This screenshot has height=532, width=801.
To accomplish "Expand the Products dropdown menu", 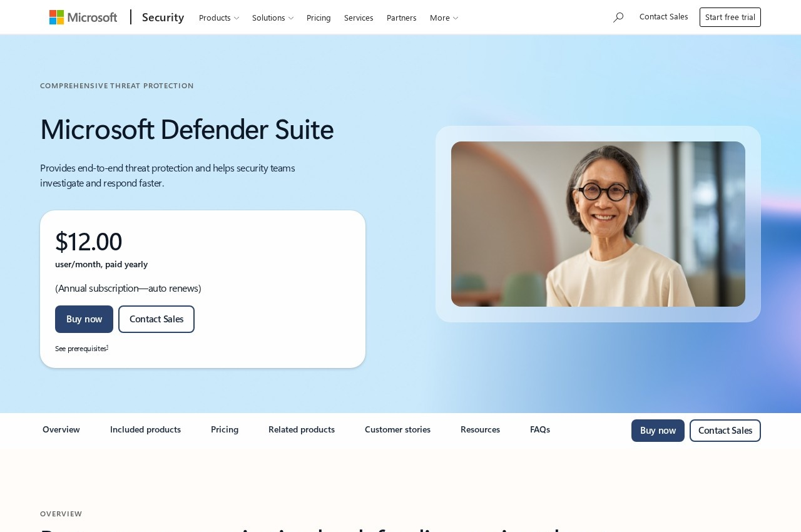I will tap(218, 18).
